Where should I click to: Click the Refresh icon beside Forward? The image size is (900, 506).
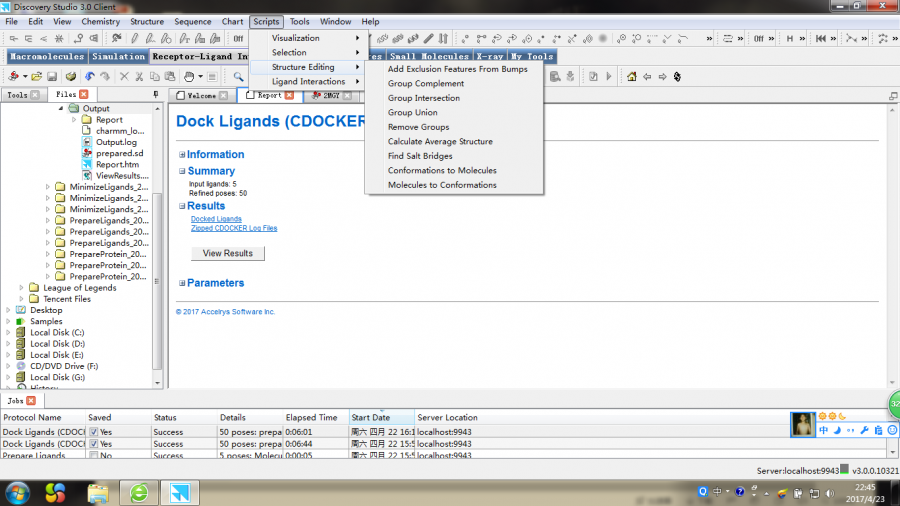click(x=677, y=76)
